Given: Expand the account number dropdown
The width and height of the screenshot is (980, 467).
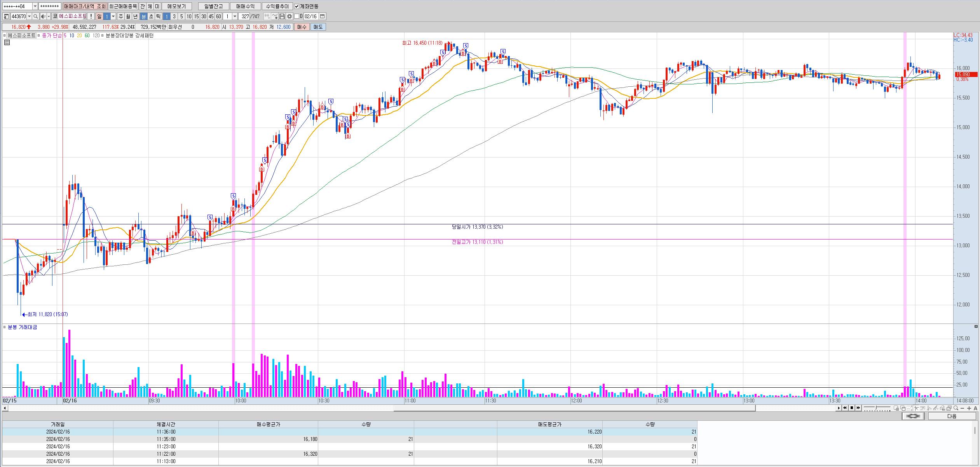Looking at the screenshot, I should click(x=35, y=6).
